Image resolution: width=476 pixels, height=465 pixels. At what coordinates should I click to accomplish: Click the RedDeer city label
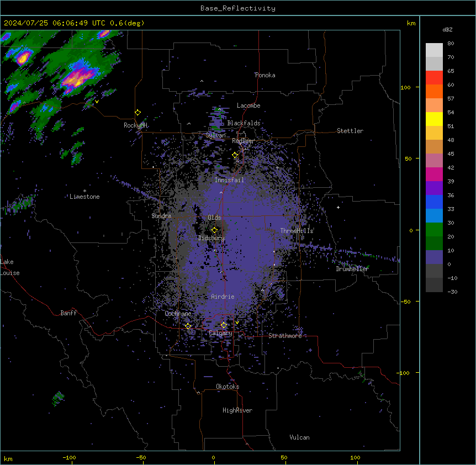pyautogui.click(x=243, y=141)
